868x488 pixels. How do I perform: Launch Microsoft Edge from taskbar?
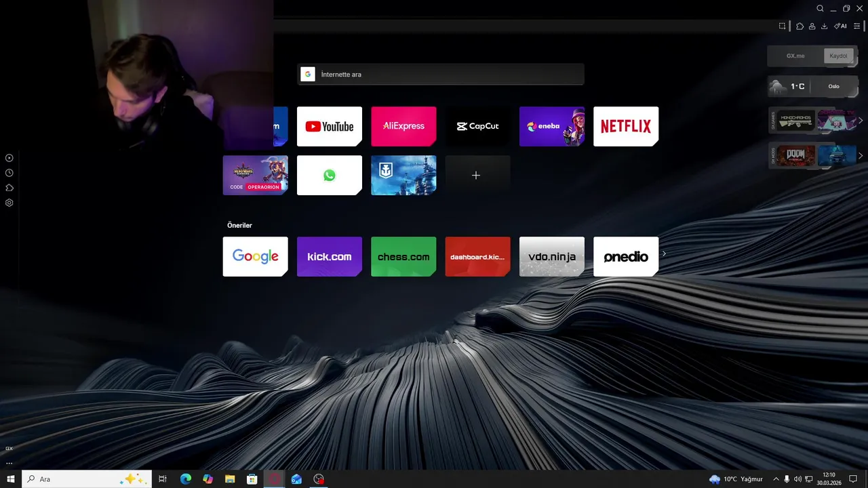[x=186, y=479]
